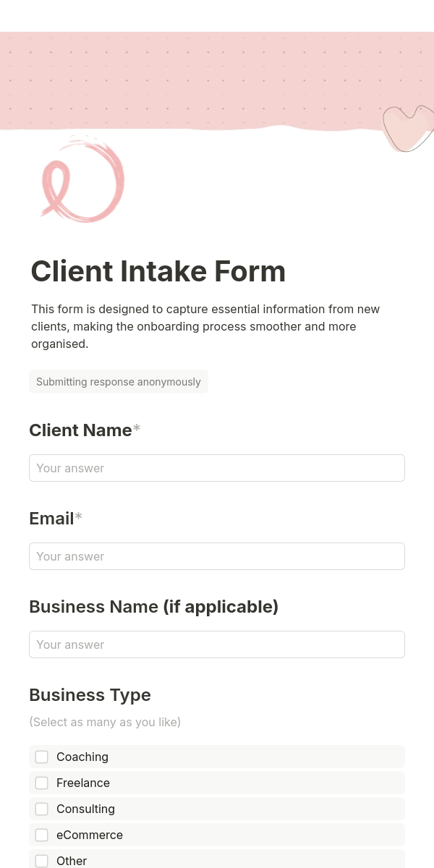Enable the Freelance checkbox
Image resolution: width=434 pixels, height=868 pixels.
(x=42, y=783)
